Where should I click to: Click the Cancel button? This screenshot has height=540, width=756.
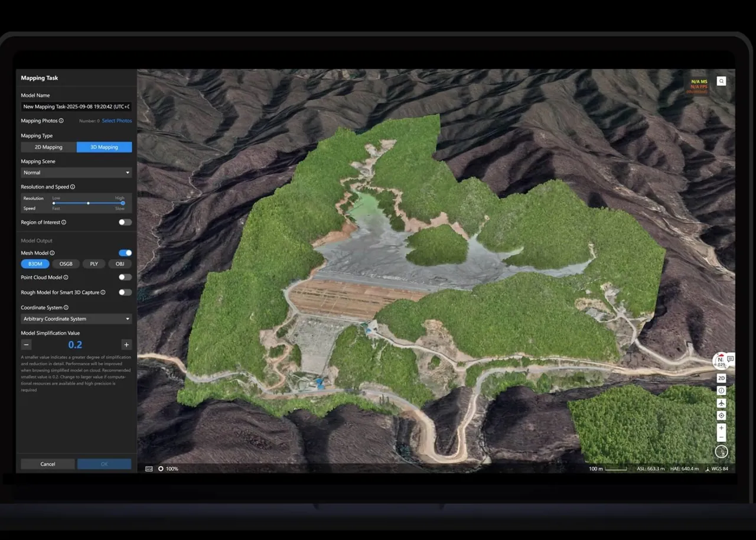(48, 464)
